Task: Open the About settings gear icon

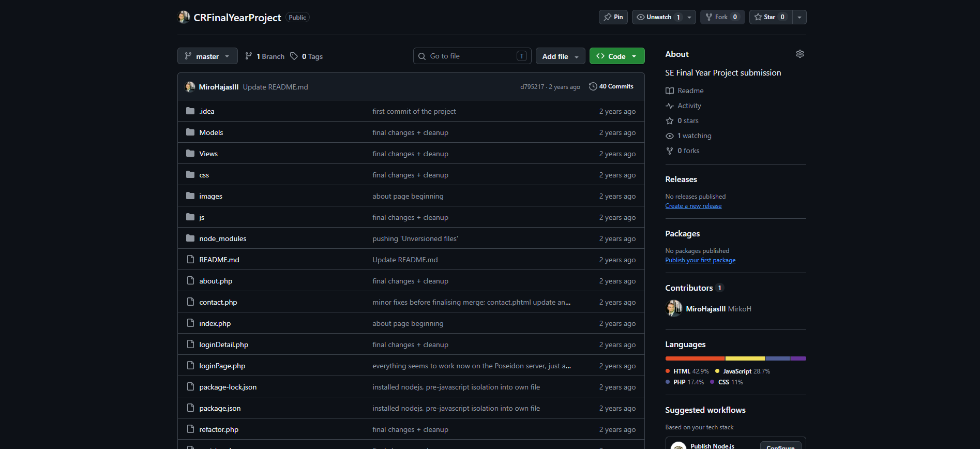Action: click(x=800, y=54)
